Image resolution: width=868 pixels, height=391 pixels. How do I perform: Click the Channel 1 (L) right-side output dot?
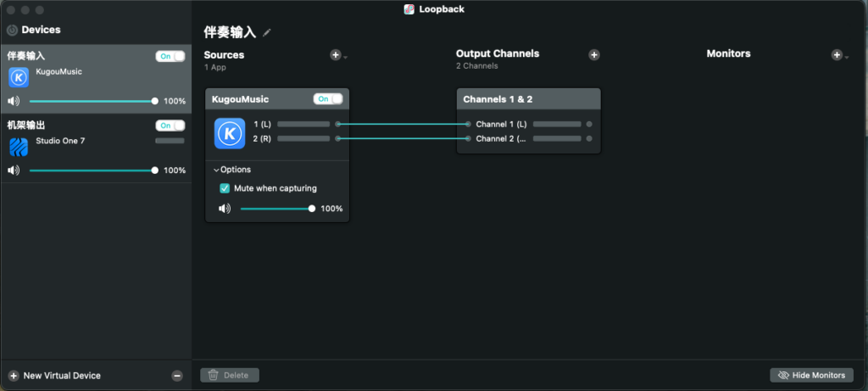[589, 124]
